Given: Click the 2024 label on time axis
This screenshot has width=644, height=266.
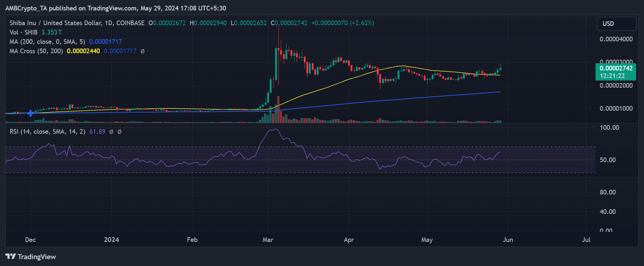Looking at the screenshot, I should pos(111,240).
